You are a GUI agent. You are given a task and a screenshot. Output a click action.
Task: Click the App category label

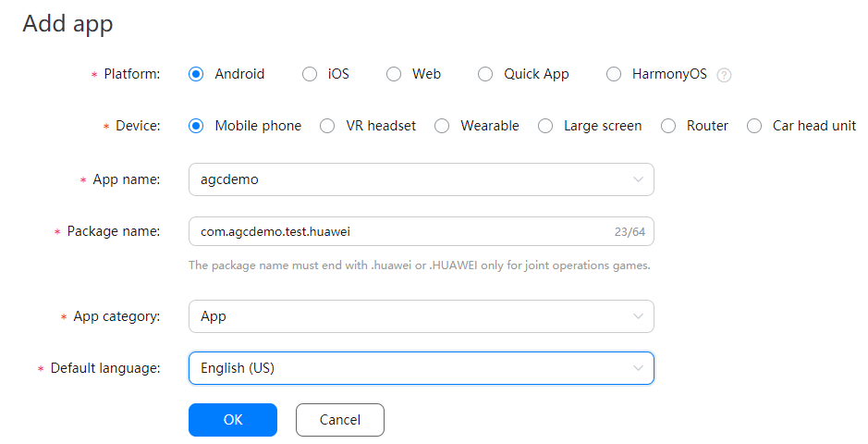pos(116,316)
